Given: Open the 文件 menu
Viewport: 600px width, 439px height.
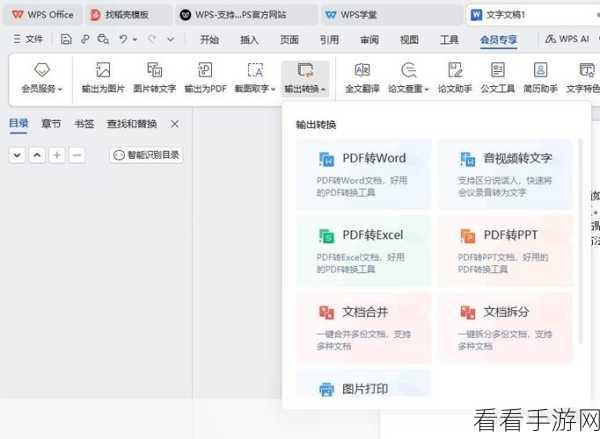Looking at the screenshot, I should [28, 39].
